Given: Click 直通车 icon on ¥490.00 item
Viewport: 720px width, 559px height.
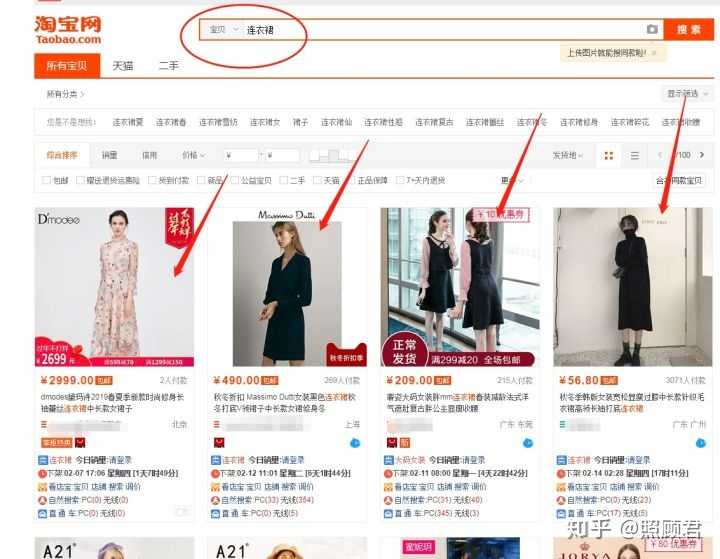Looking at the screenshot, I should (215, 514).
